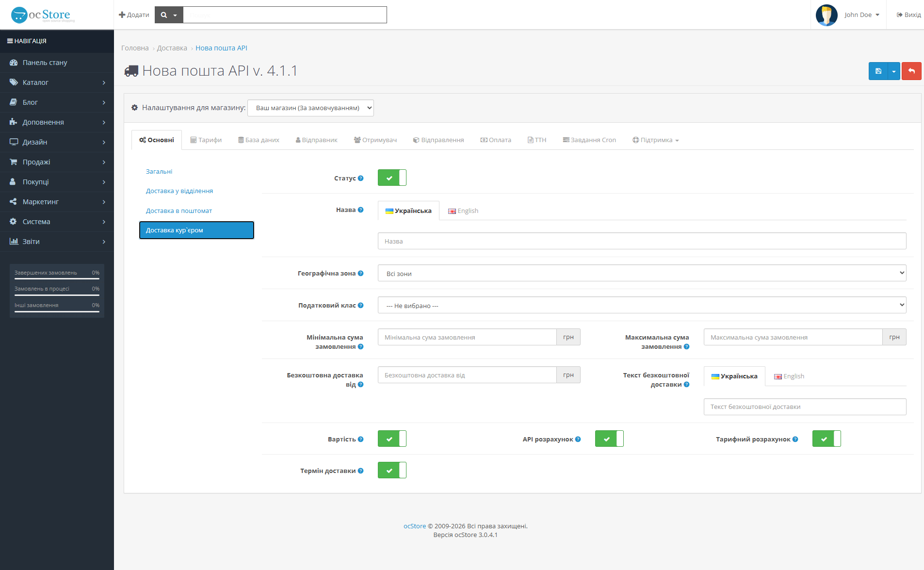Viewport: 924px width, 570px height.
Task: Open the ocStore footer link
Action: [x=415, y=526]
